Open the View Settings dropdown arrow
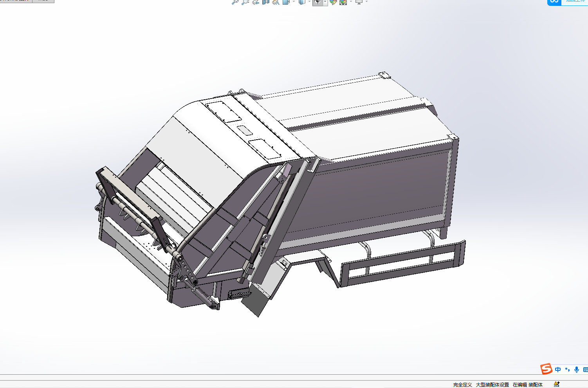588x388 pixels. [x=366, y=2]
